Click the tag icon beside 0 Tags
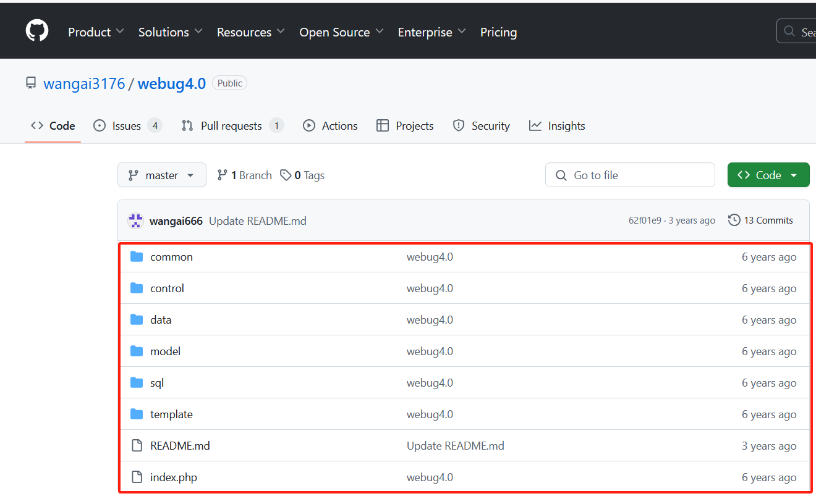This screenshot has height=504, width=816. [286, 175]
